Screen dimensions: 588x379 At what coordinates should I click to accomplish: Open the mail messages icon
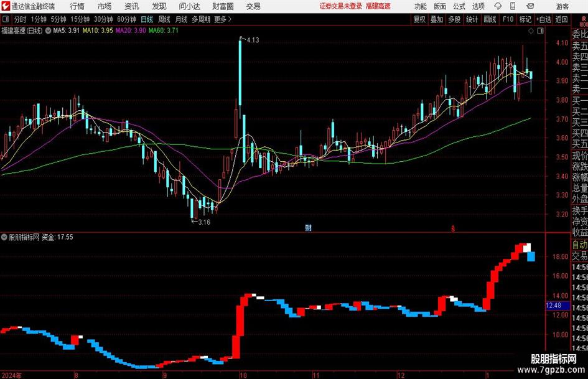530,6
